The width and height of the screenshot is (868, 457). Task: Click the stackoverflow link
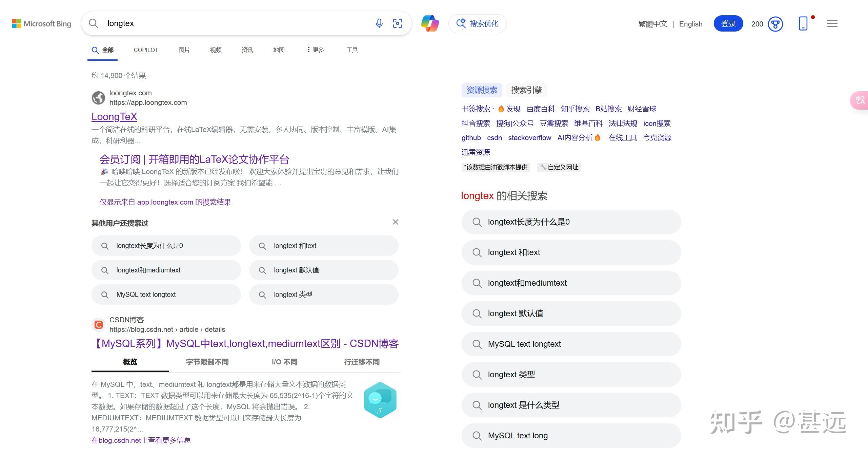click(x=529, y=138)
